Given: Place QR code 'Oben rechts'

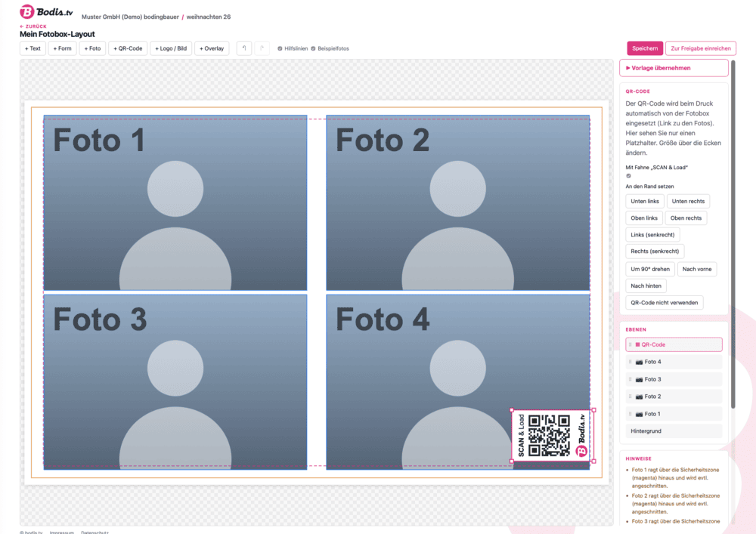Looking at the screenshot, I should [686, 218].
